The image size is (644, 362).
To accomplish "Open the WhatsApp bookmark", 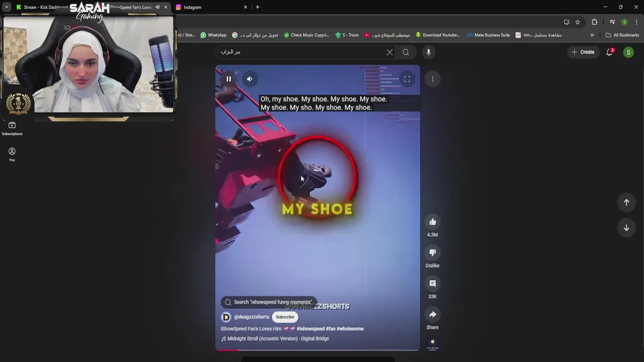I will [213, 35].
